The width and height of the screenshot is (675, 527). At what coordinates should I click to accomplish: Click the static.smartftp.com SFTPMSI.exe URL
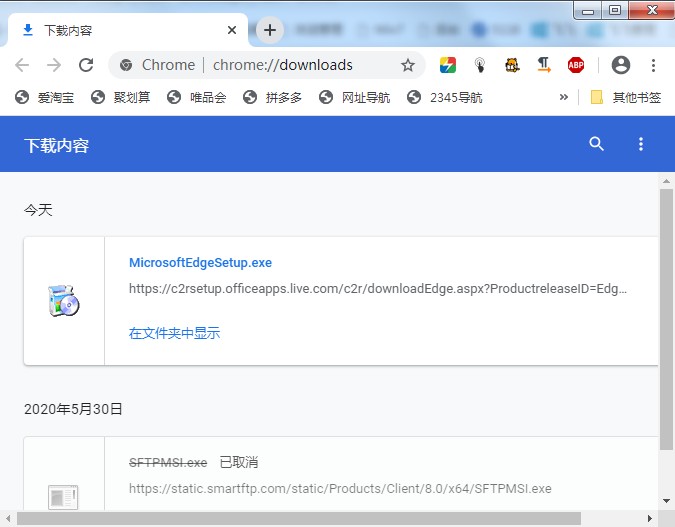pyautogui.click(x=340, y=489)
